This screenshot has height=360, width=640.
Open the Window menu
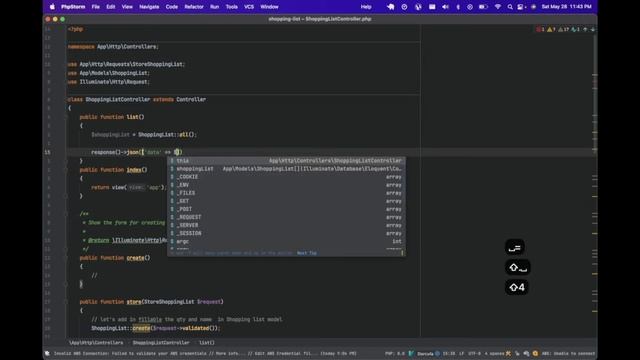269,7
